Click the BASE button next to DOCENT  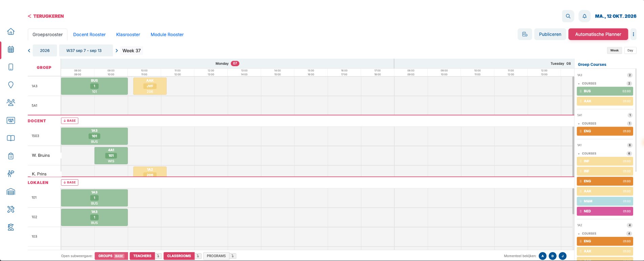pyautogui.click(x=69, y=121)
